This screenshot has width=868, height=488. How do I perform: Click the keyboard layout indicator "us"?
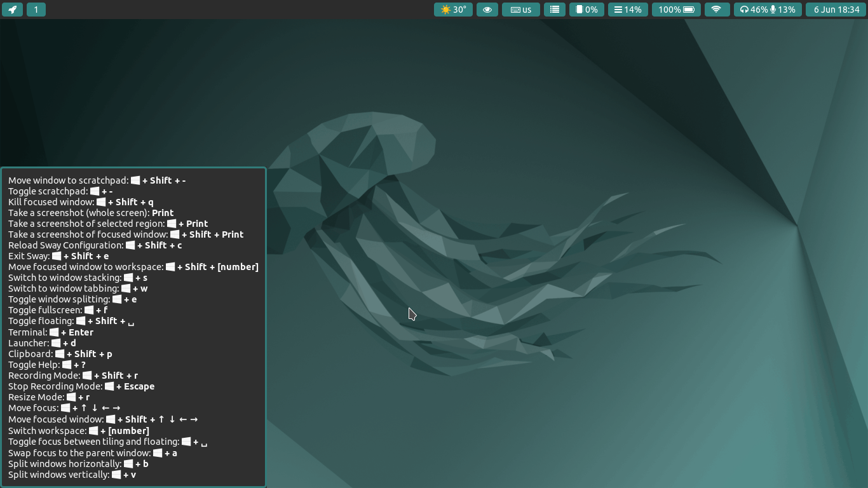(521, 10)
